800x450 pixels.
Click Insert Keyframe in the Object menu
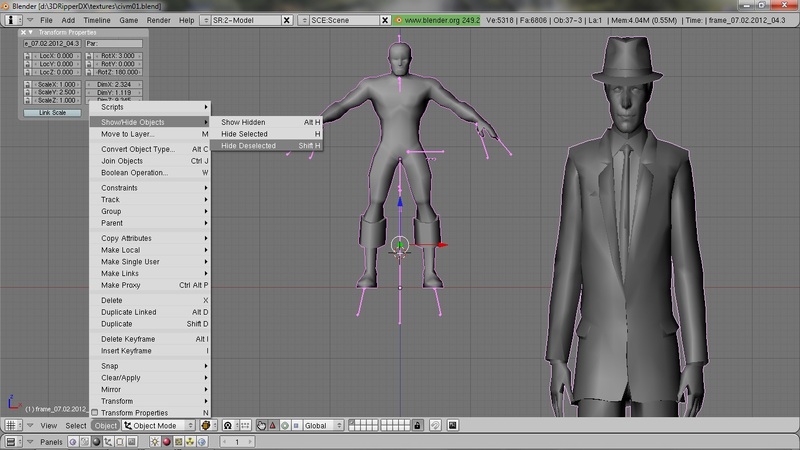[151, 351]
